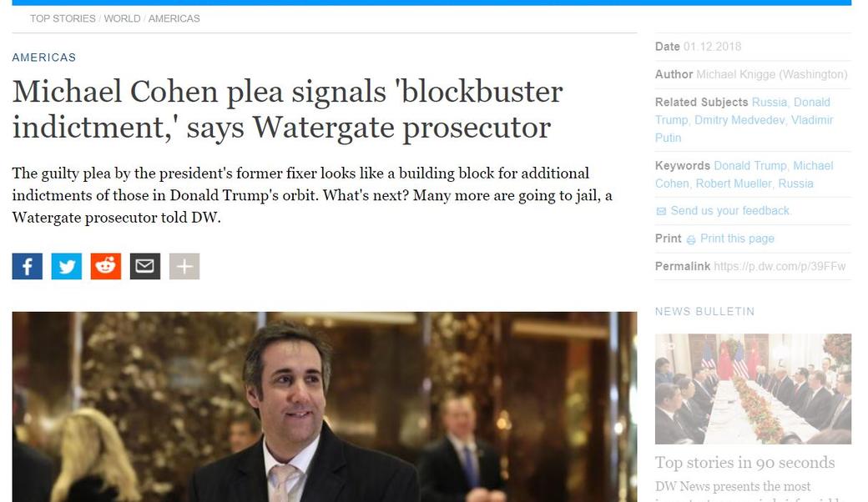The width and height of the screenshot is (868, 502).
Task: Share the article on Facebook
Action: coord(27,267)
